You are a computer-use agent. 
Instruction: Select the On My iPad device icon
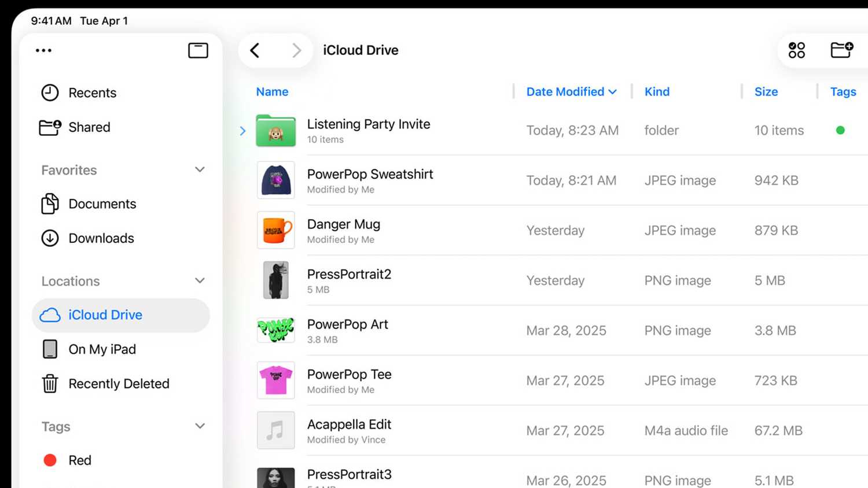point(50,349)
